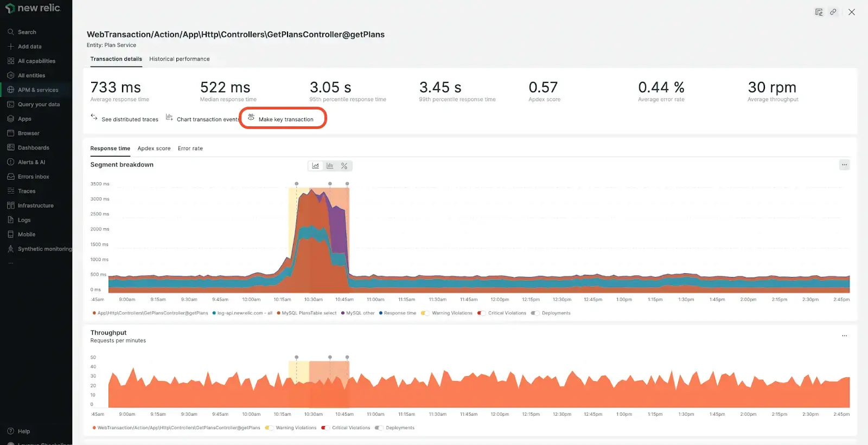Open Throughput chart options menu
Viewport: 868px width, 445px height.
coord(844,336)
